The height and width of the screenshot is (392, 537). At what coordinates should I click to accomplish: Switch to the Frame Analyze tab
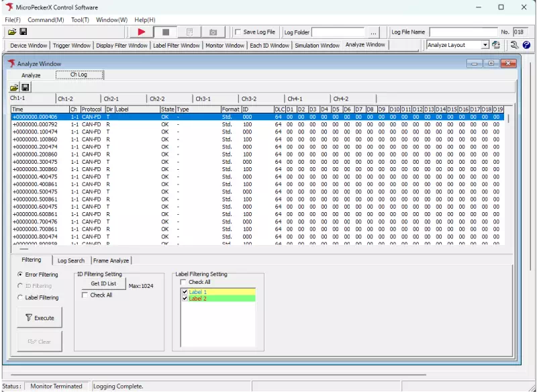[111, 260]
